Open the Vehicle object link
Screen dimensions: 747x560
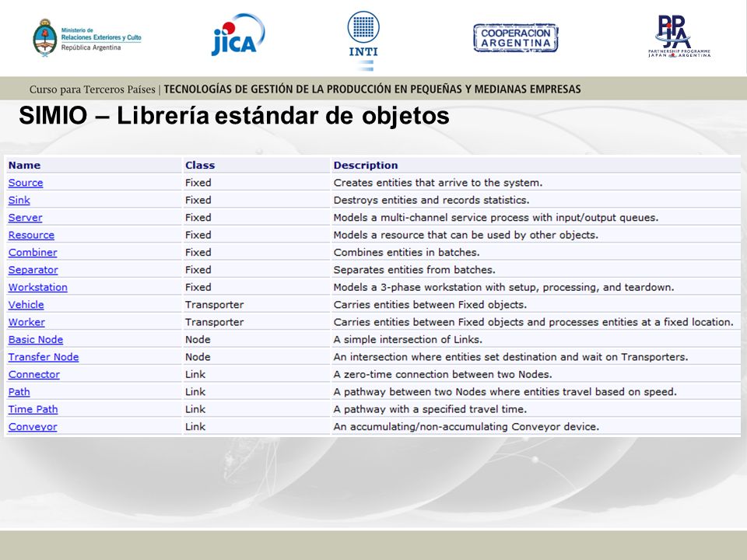click(x=26, y=305)
